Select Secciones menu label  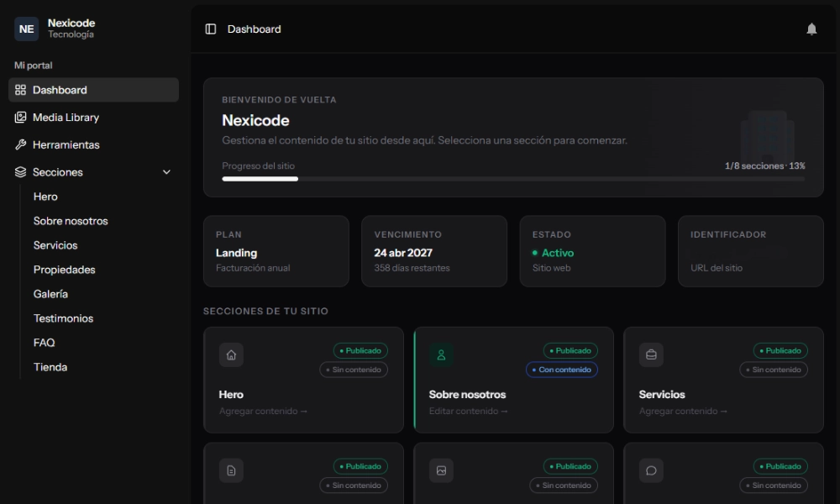(58, 172)
